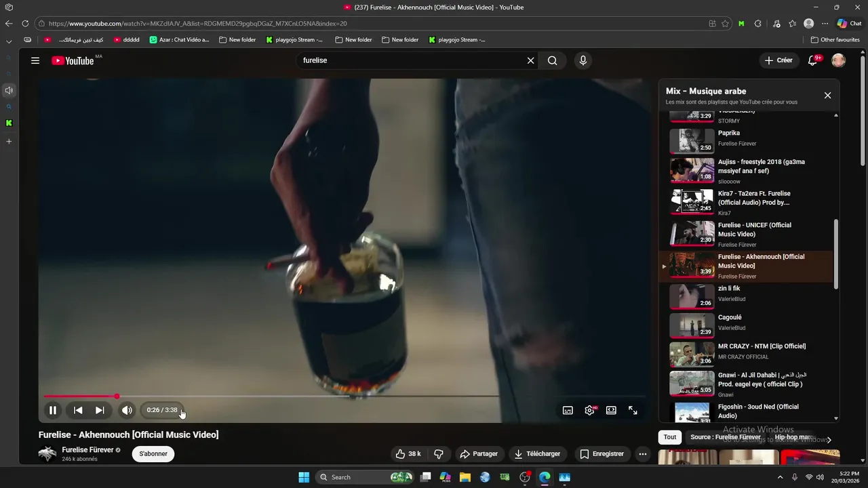This screenshot has height=488, width=868.
Task: Close the Mix - Musique arabe playlist panel
Action: click(827, 96)
